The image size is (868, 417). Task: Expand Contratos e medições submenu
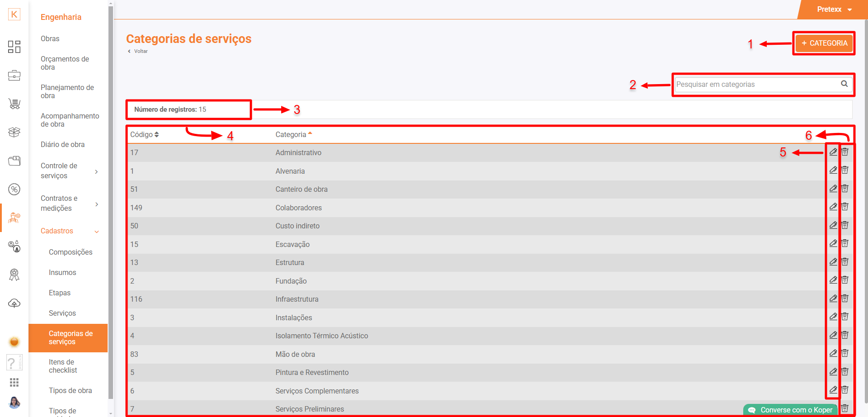(96, 204)
